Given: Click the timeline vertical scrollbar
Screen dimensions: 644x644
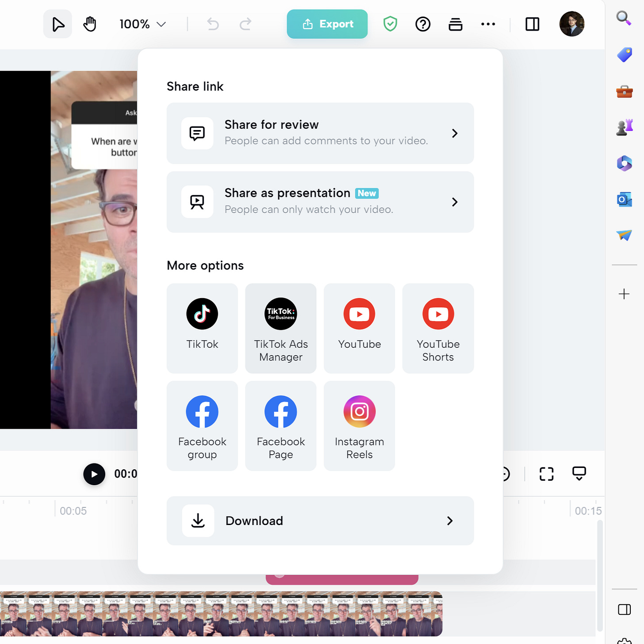Looking at the screenshot, I should point(600,575).
